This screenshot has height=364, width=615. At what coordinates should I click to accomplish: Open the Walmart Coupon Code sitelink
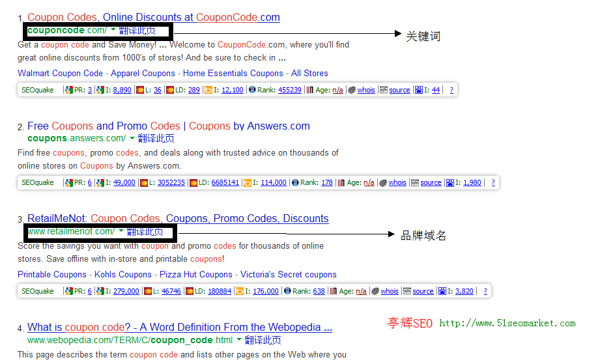coord(60,74)
